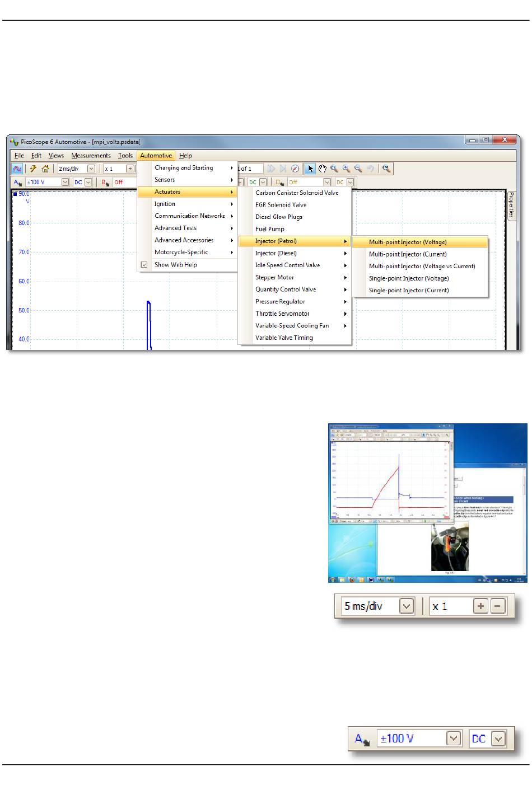Screen dimensions: 532x785
Task: Click the next buffer arrow icon
Action: (272, 169)
